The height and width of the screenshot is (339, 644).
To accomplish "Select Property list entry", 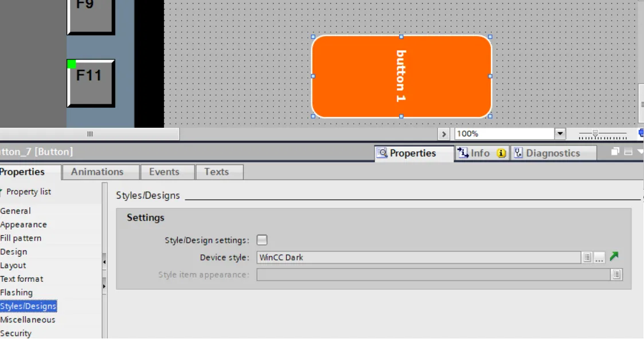I will click(28, 191).
